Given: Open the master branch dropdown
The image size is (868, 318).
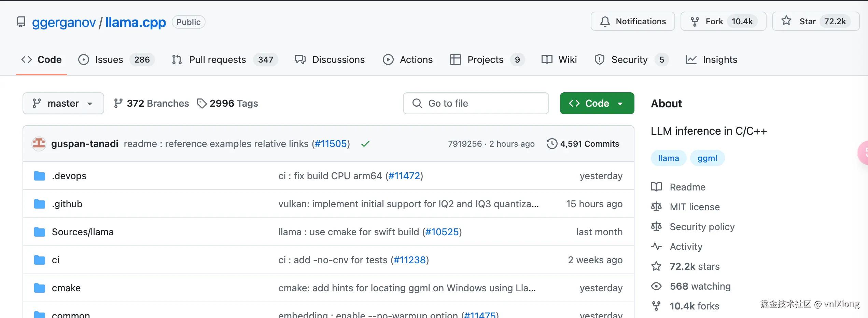Looking at the screenshot, I should [63, 103].
